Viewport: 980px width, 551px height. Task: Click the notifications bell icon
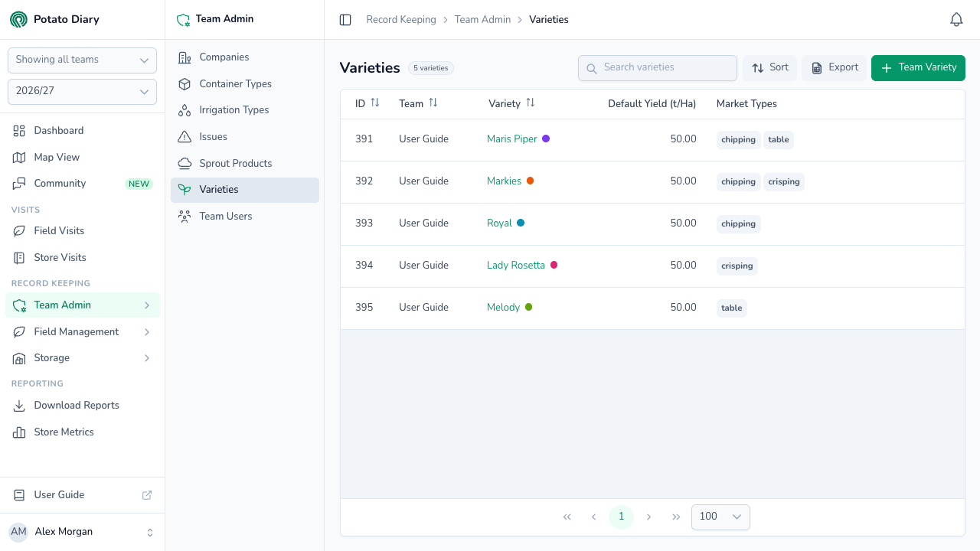[x=956, y=20]
